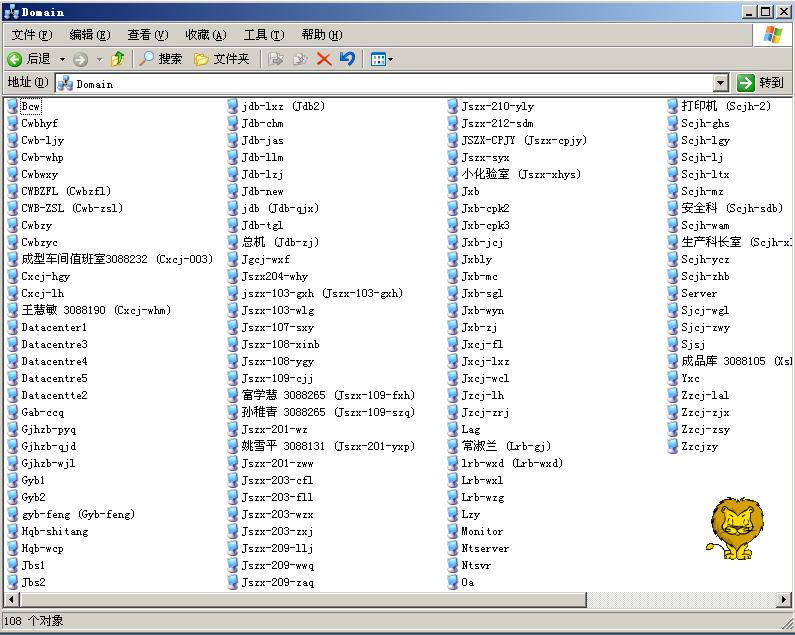The height and width of the screenshot is (635, 795).
Task: Open the Tools (工具) menu
Action: [x=263, y=34]
